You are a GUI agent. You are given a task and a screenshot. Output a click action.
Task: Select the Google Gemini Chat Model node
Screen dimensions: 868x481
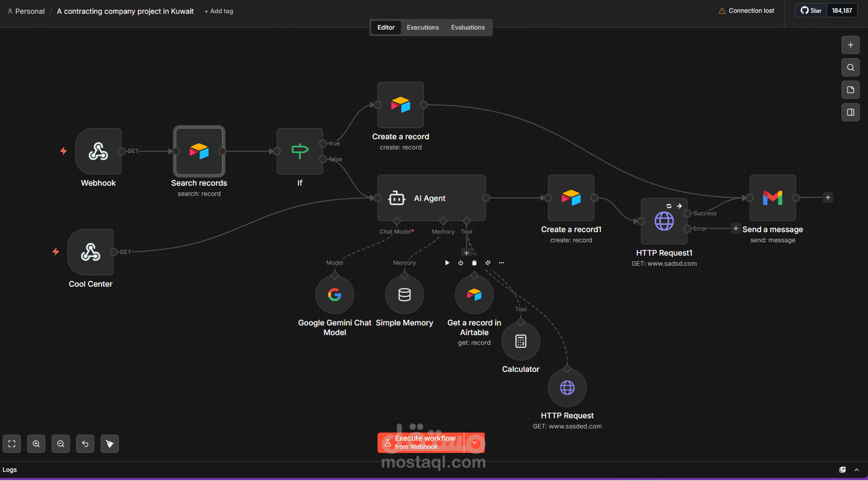335,295
